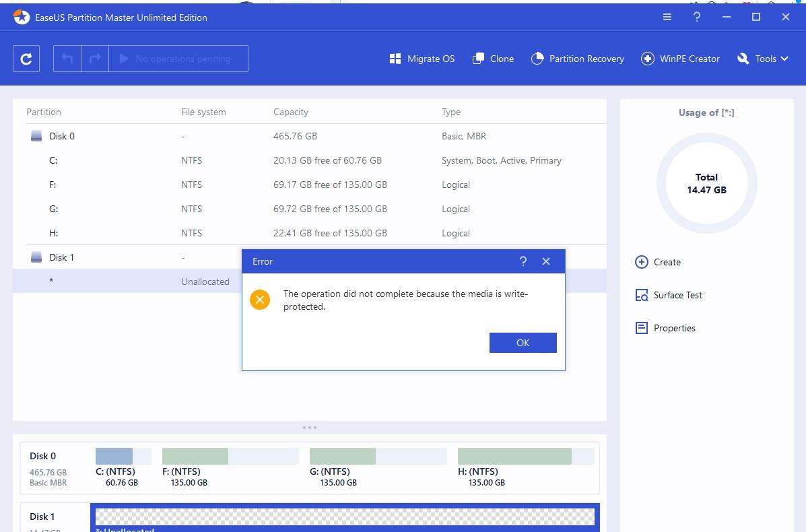Image resolution: width=806 pixels, height=532 pixels.
Task: Open the help question mark in the title bar
Action: click(696, 17)
